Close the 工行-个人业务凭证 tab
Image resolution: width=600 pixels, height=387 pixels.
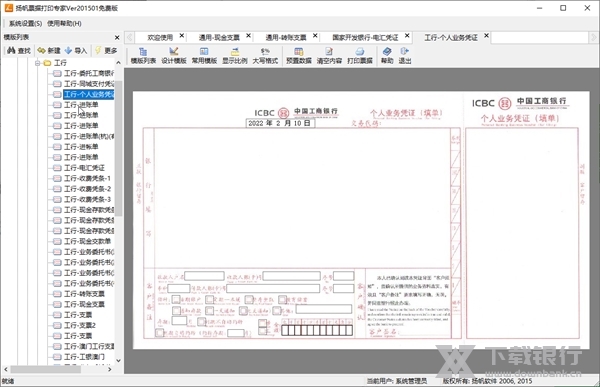click(x=486, y=36)
